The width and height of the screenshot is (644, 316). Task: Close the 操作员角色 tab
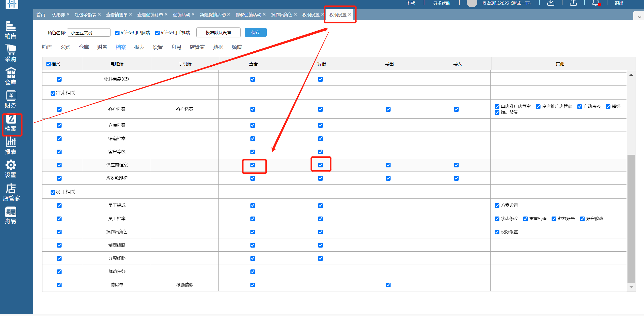pos(295,14)
